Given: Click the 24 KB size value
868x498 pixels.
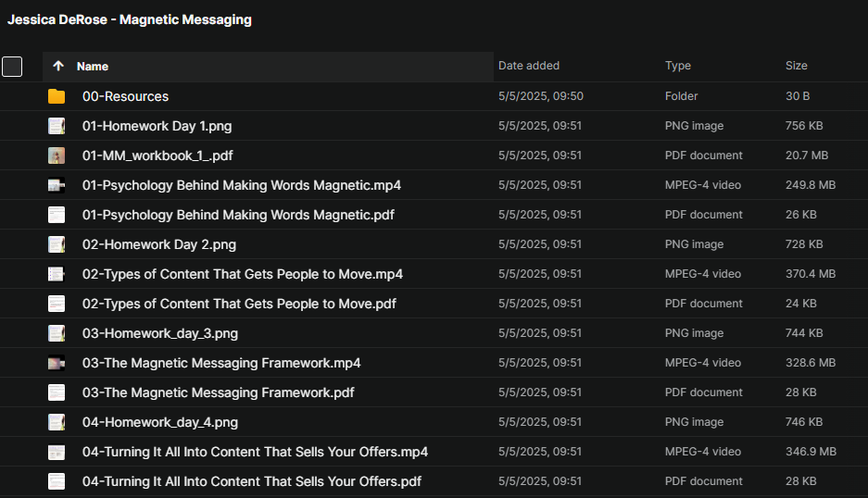Looking at the screenshot, I should click(x=800, y=304).
